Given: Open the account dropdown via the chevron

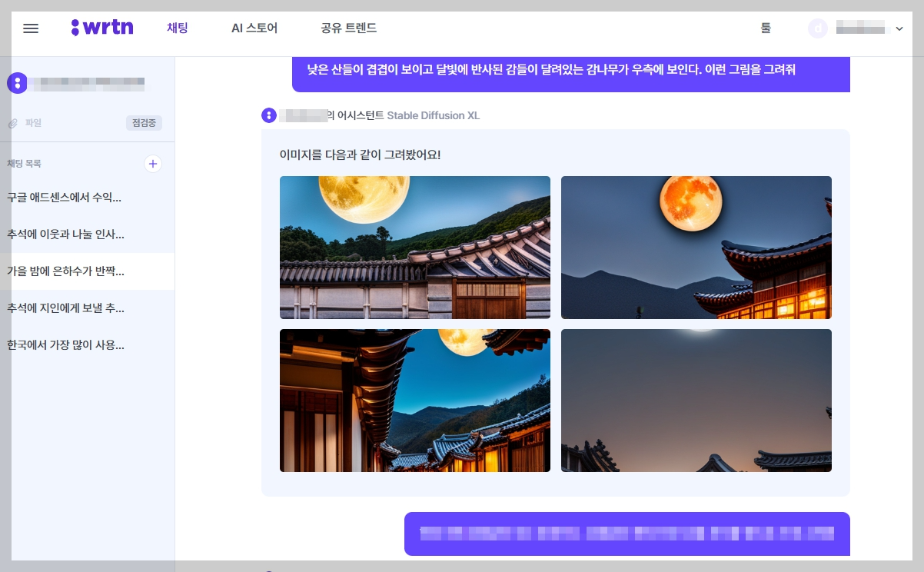Looking at the screenshot, I should pyautogui.click(x=899, y=28).
